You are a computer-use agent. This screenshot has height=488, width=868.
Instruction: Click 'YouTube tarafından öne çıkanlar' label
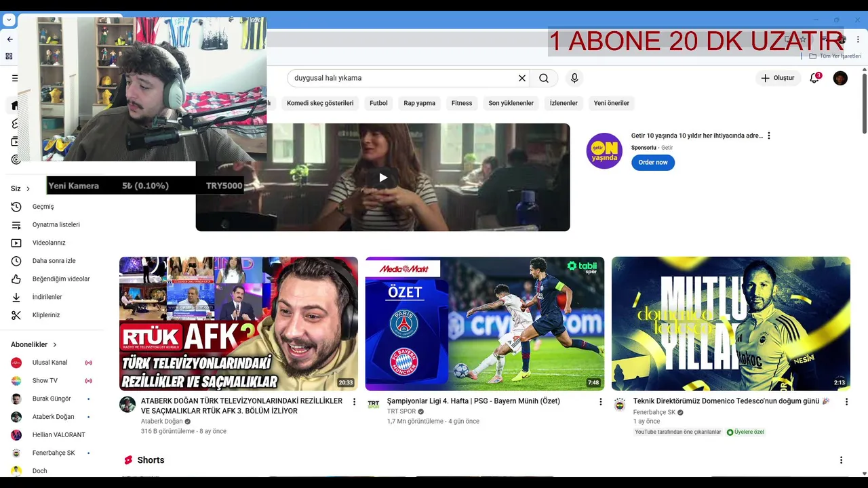pos(678,432)
